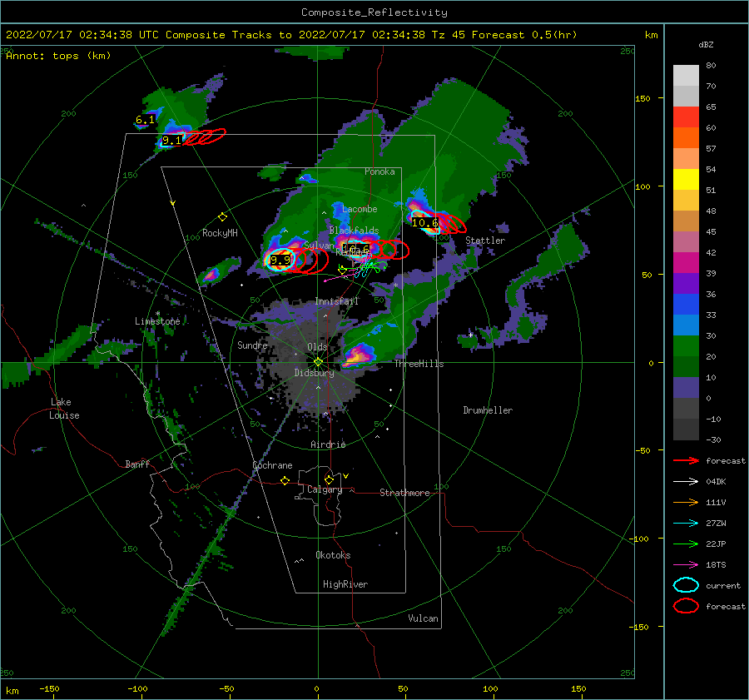Select the orange 111V track arrow
The width and height of the screenshot is (749, 700).
tap(686, 502)
